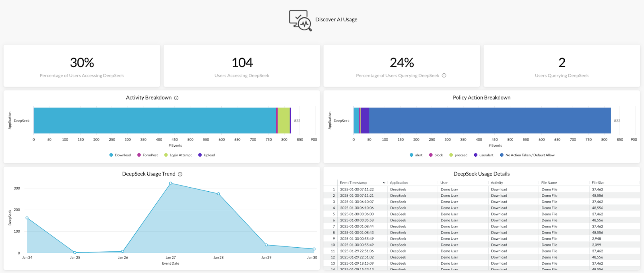Image resolution: width=644 pixels, height=273 pixels.
Task: Click timestamp 2025-01-30 07:11:22 in table
Action: tap(357, 189)
